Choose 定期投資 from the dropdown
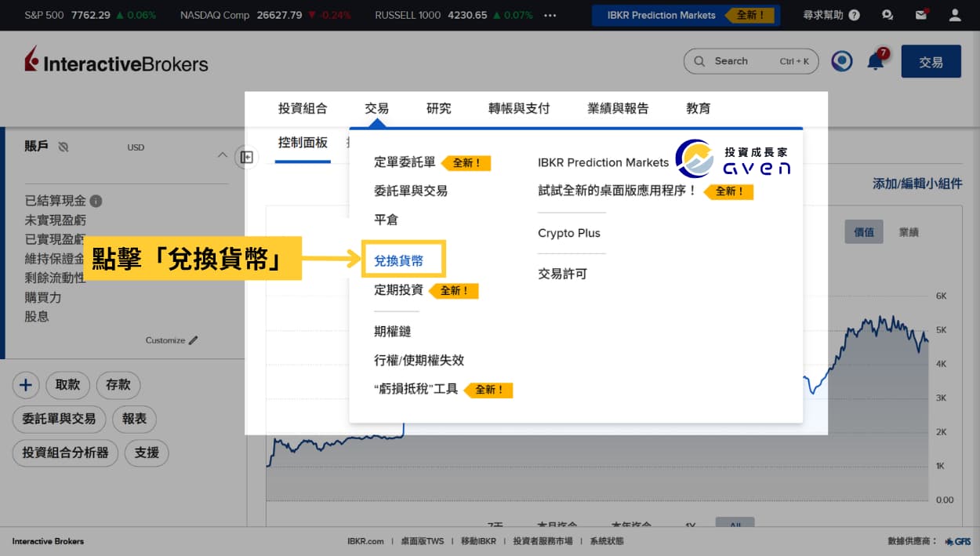The image size is (980, 556). tap(398, 290)
